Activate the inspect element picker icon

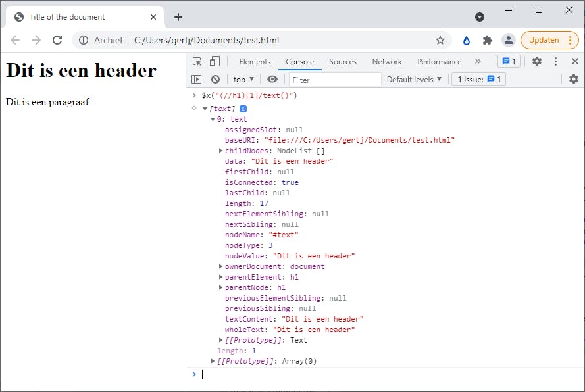click(197, 61)
